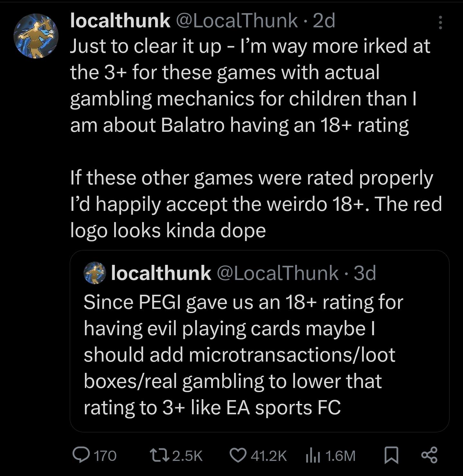Repost this tweet via the retweet icon

(x=159, y=455)
